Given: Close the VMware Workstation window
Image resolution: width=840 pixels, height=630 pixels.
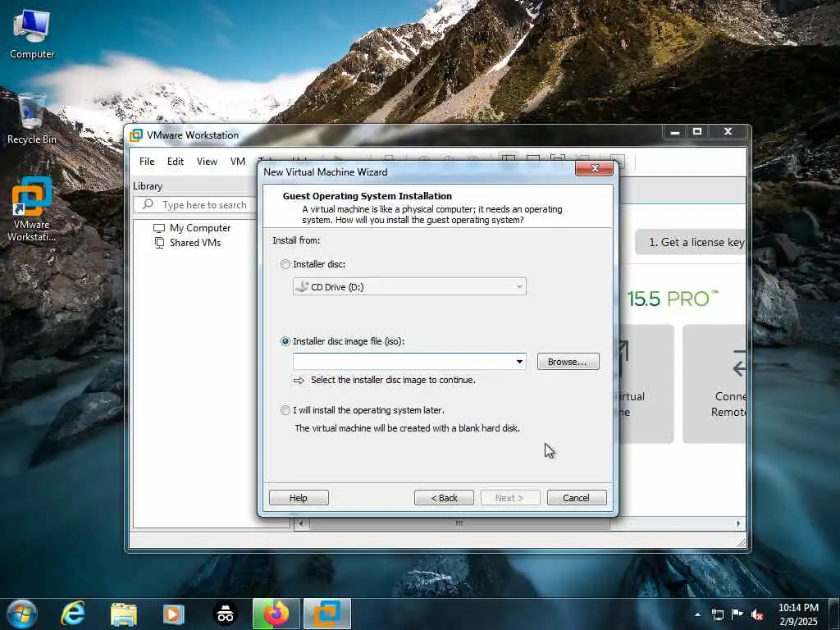Looking at the screenshot, I should pos(728,132).
